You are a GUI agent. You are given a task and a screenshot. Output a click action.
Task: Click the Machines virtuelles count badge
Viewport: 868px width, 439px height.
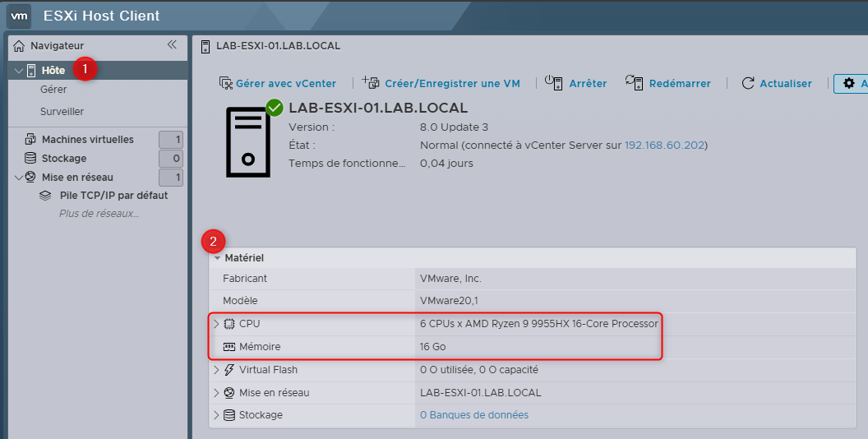[171, 140]
